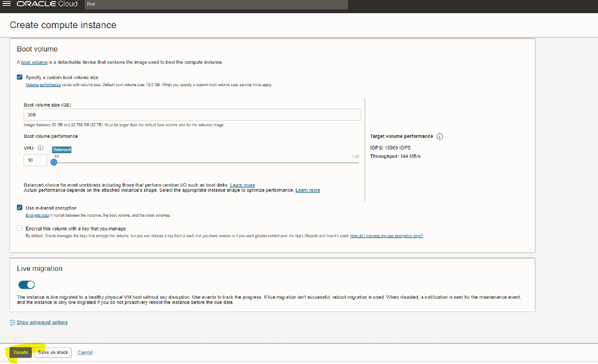
Task: Click the Create button
Action: (x=21, y=352)
